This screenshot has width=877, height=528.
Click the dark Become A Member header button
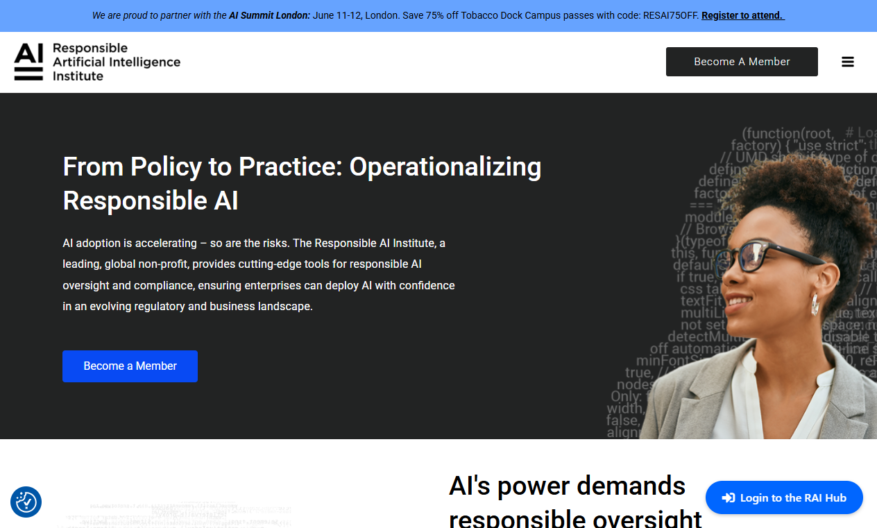[x=742, y=62]
